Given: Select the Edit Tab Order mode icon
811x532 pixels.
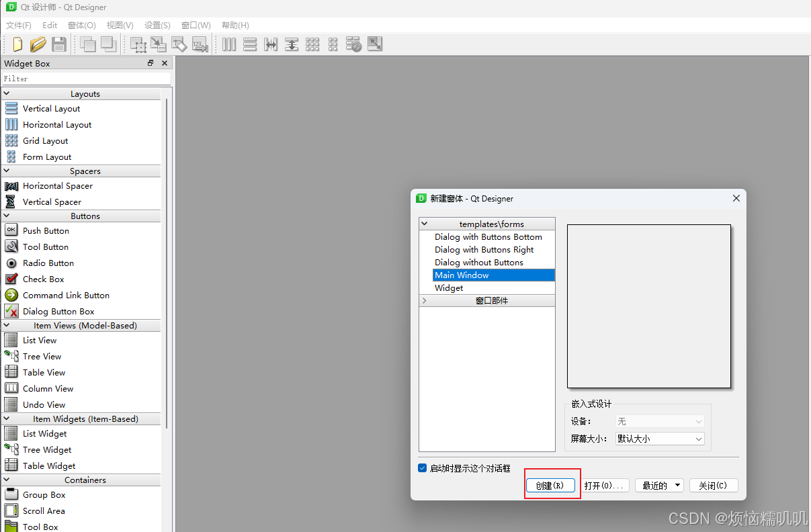Looking at the screenshot, I should 200,44.
